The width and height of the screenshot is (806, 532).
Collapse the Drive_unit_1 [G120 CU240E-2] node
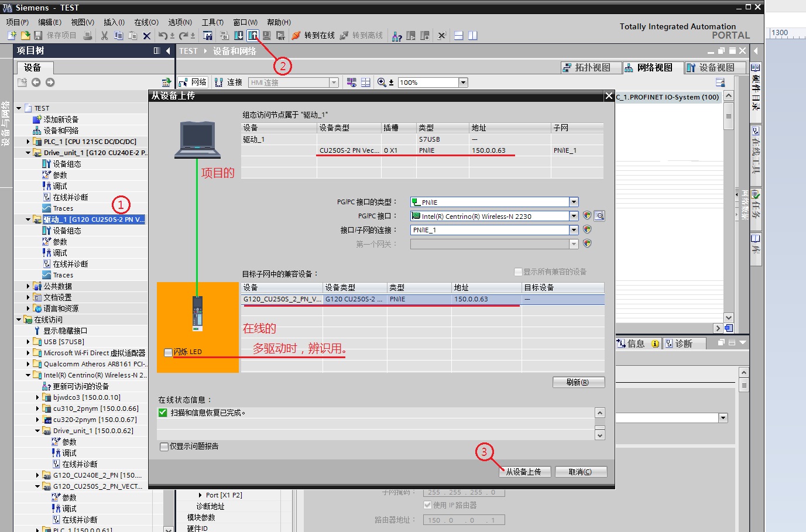[28, 153]
